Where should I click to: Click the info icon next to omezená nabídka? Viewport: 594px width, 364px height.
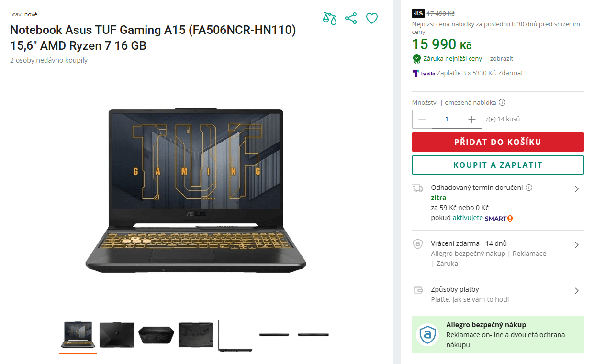[x=501, y=102]
